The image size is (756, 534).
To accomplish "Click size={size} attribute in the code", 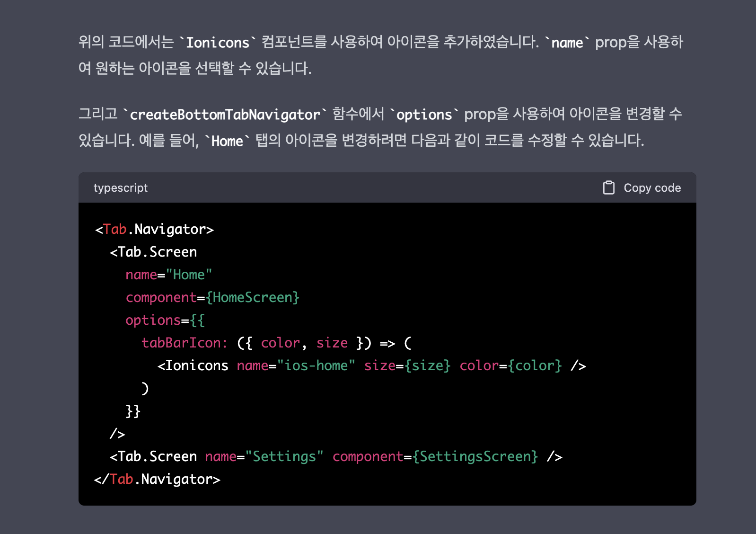I will click(x=407, y=366).
